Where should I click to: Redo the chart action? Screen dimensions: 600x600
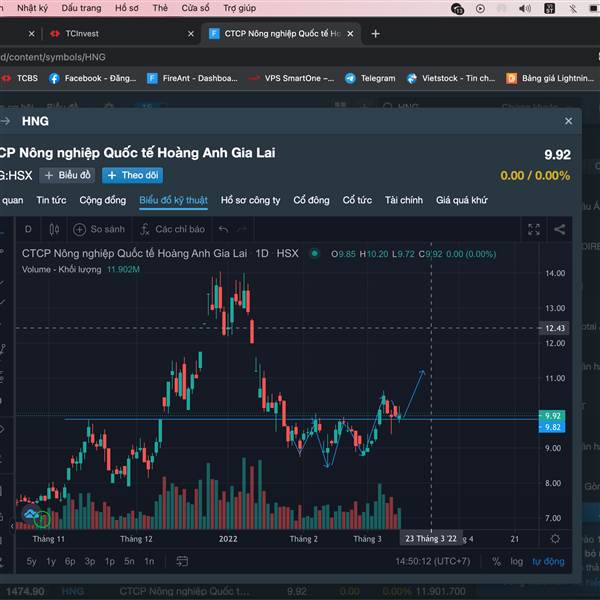tap(242, 230)
